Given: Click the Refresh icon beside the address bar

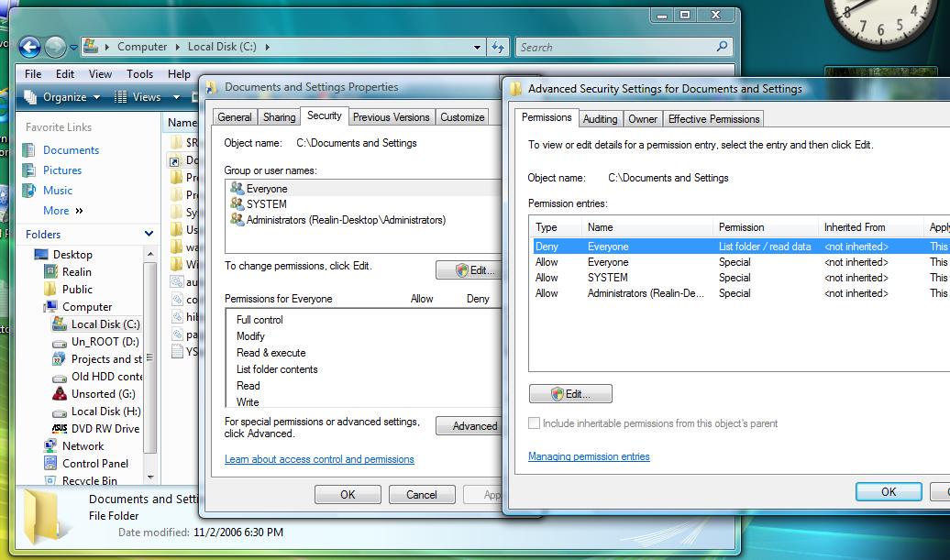Looking at the screenshot, I should pos(497,47).
